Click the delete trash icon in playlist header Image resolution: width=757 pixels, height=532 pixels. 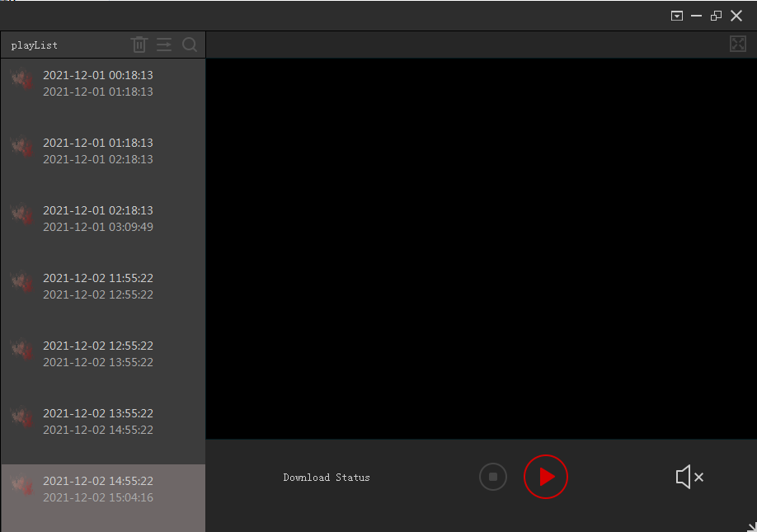(139, 45)
